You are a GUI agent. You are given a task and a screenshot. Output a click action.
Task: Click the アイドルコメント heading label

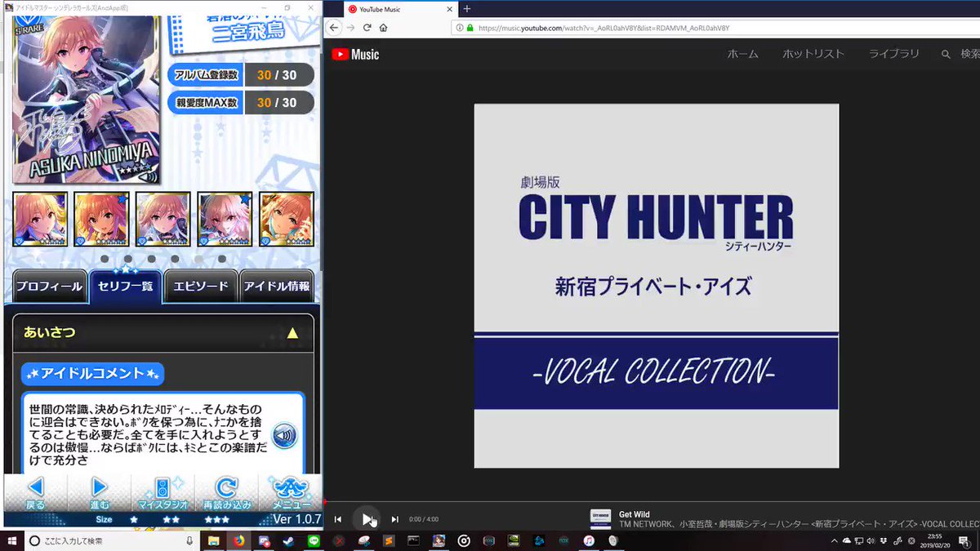pyautogui.click(x=92, y=374)
